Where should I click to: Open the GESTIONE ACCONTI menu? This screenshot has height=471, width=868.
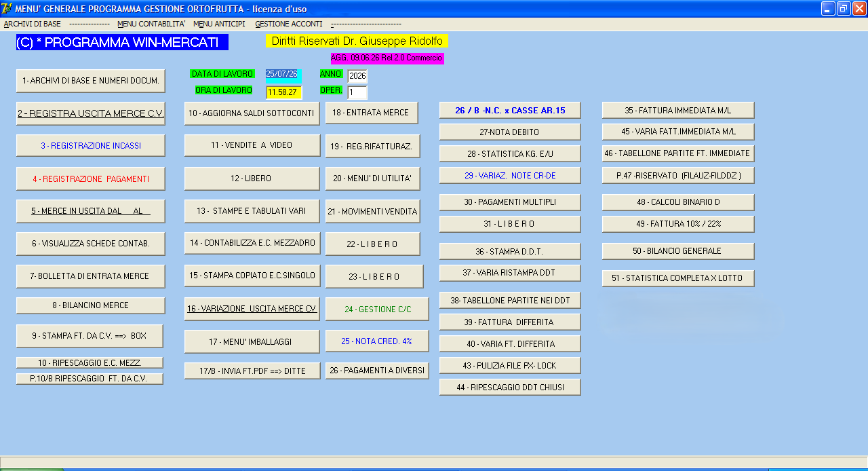289,24
